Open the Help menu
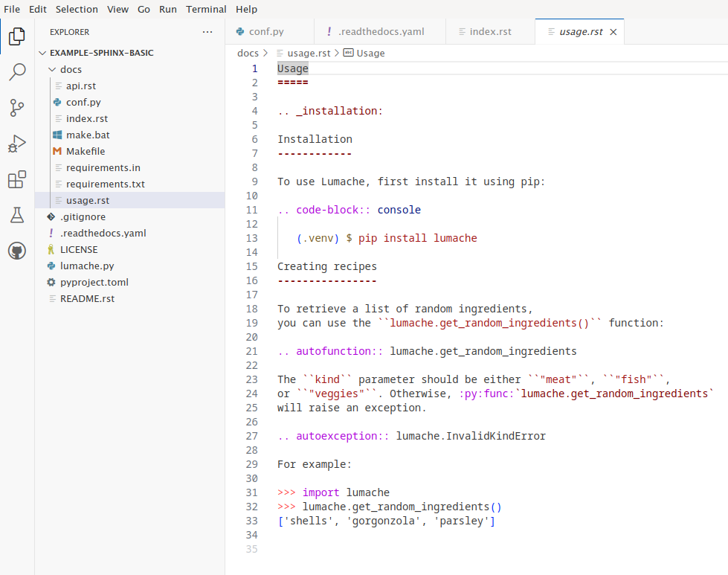This screenshot has height=575, width=728. point(246,9)
